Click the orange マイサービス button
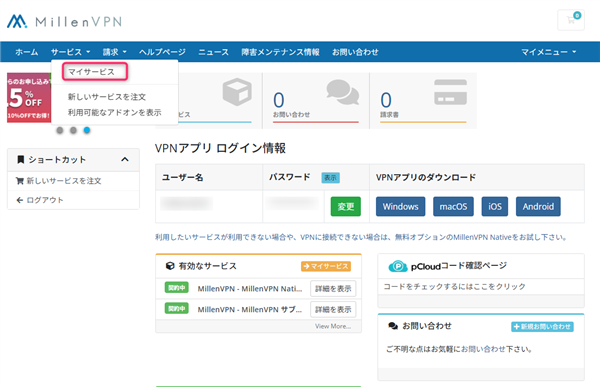600x387 pixels. point(326,266)
